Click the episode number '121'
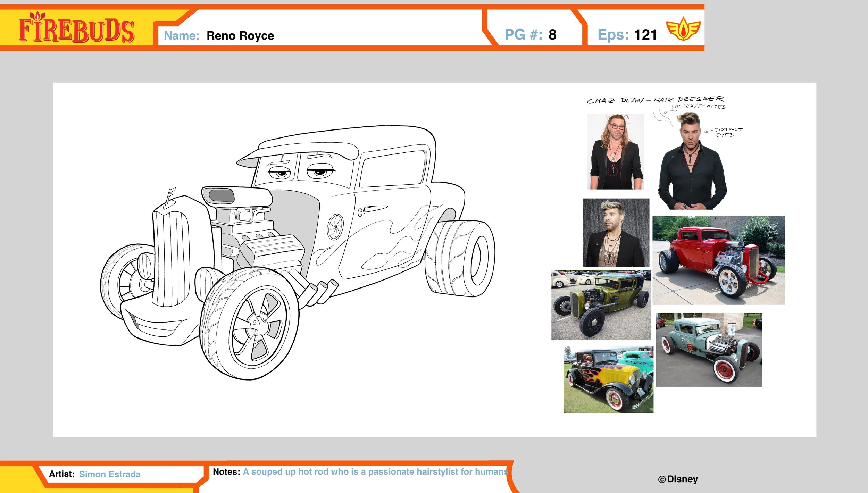 coord(645,35)
